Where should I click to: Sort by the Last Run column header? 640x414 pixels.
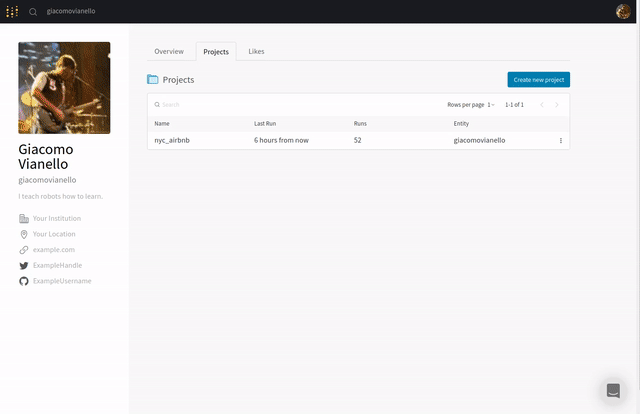265,124
